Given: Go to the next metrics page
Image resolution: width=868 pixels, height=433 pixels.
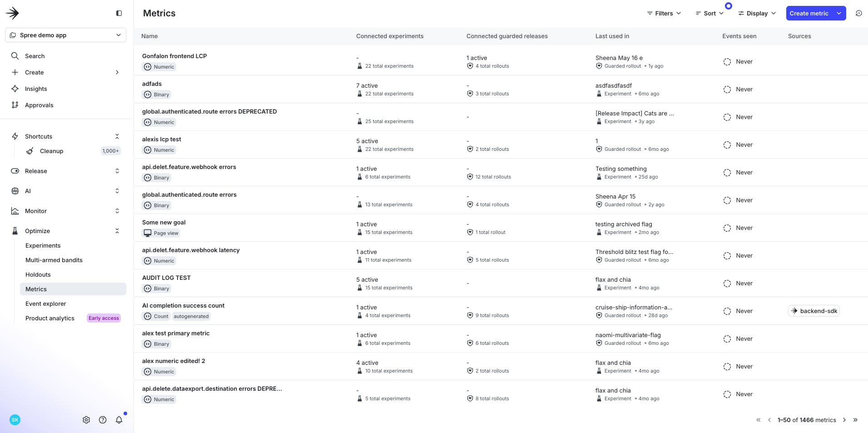Looking at the screenshot, I should click(x=844, y=420).
